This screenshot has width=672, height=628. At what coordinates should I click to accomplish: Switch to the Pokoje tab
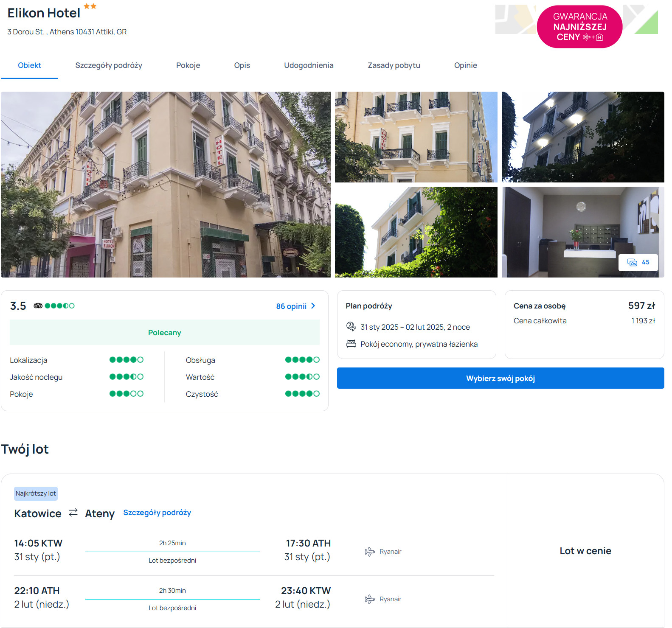(x=188, y=65)
